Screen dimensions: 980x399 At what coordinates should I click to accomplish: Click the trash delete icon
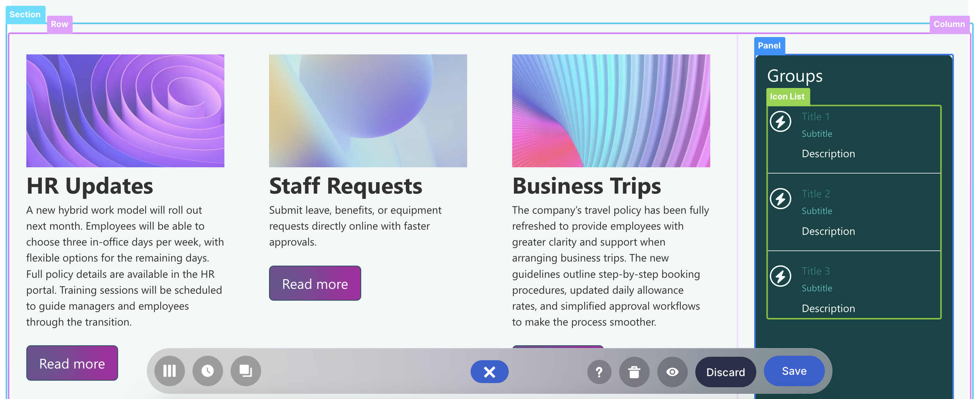point(634,372)
